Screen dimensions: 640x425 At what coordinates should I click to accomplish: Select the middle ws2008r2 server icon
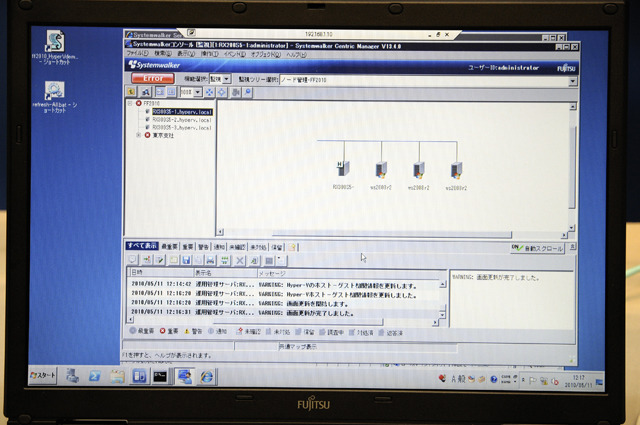419,170
